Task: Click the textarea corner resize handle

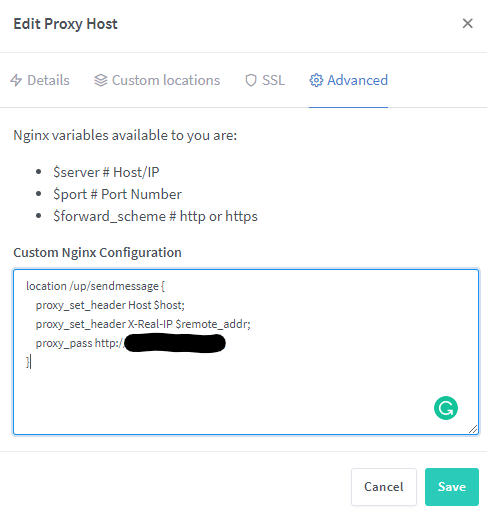Action: [x=473, y=429]
